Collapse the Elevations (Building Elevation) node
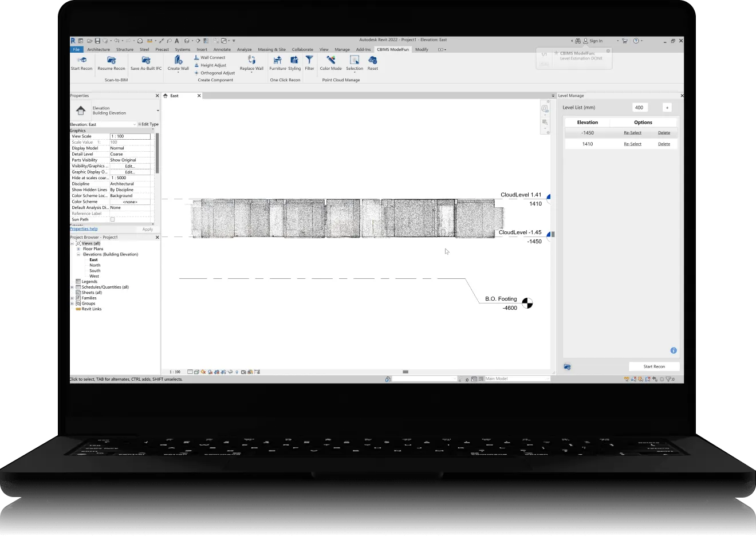756x536 pixels. pyautogui.click(x=78, y=254)
